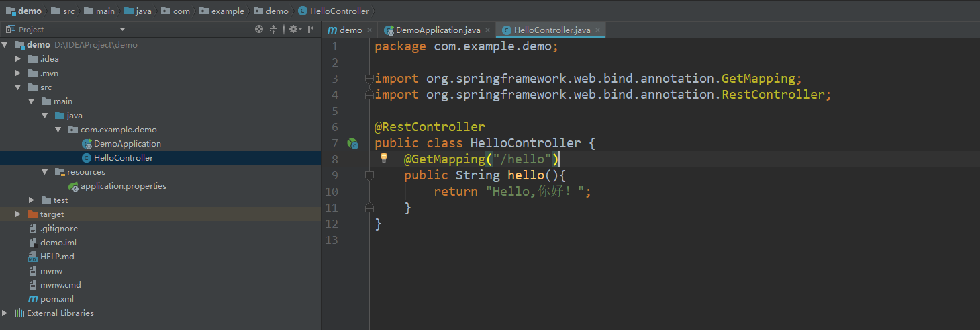Click line number 13 in the gutter

[332, 240]
